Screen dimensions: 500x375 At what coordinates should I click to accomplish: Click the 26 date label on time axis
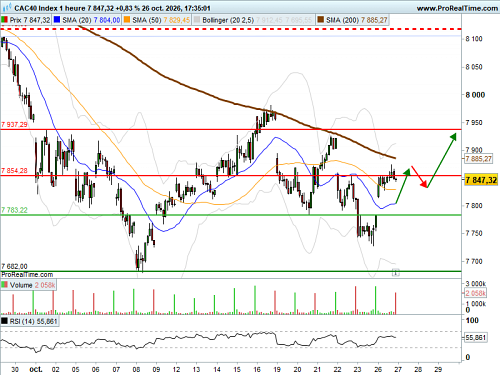click(378, 369)
